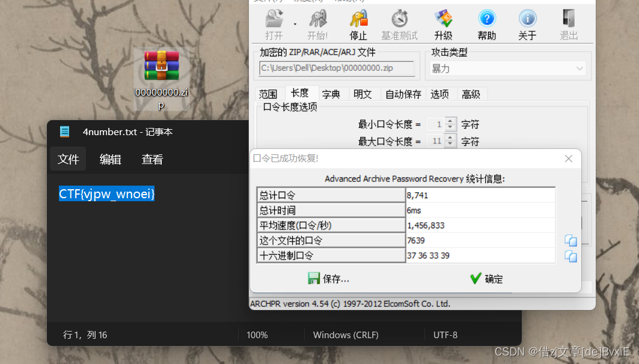Screen dimensions: 639x364
Task: Open 编辑 menu in Notepad
Action: pyautogui.click(x=110, y=159)
